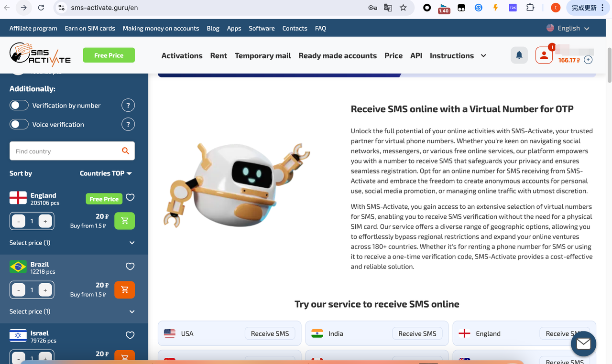Image resolution: width=612 pixels, height=364 pixels.
Task: Open the Affiliate program link
Action: tap(33, 28)
